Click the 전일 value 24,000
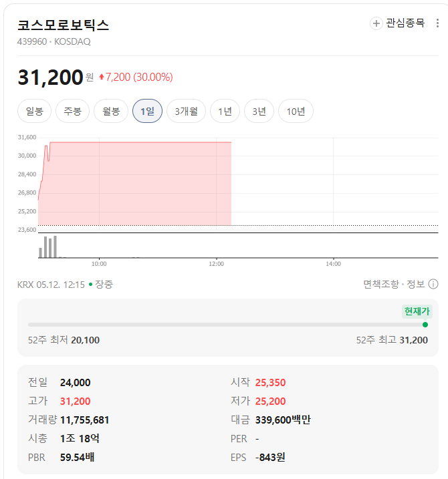 point(76,383)
